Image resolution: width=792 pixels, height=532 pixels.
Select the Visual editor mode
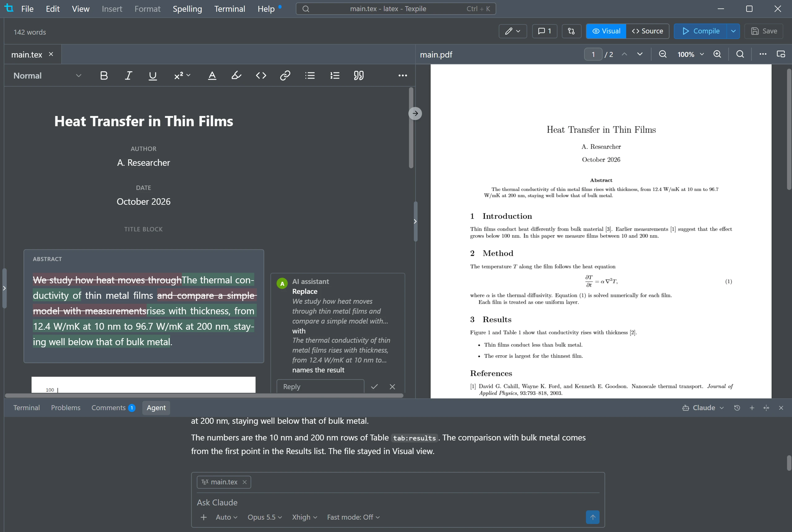(606, 31)
